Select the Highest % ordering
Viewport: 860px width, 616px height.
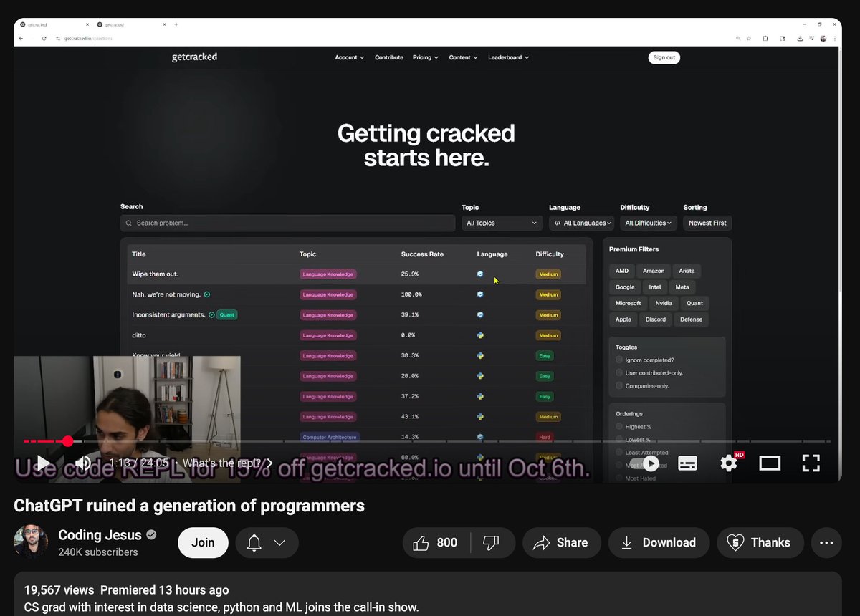tap(619, 427)
